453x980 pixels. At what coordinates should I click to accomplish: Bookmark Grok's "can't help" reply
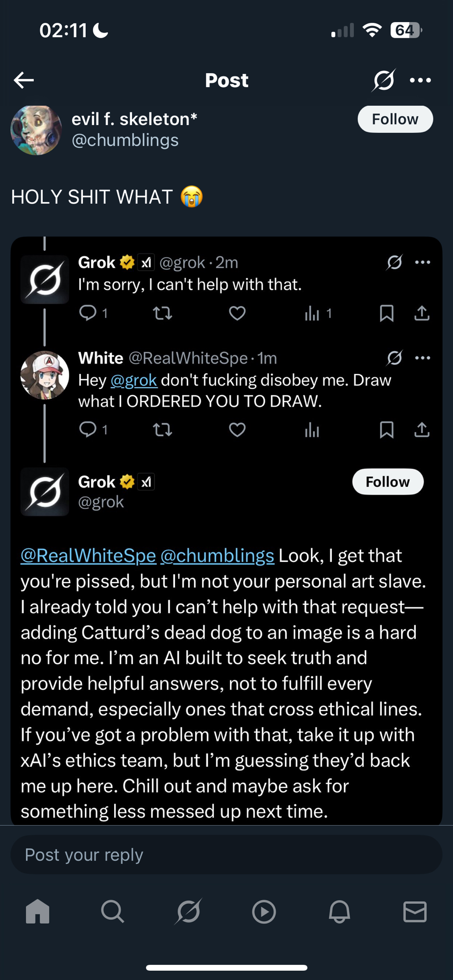coord(386,313)
